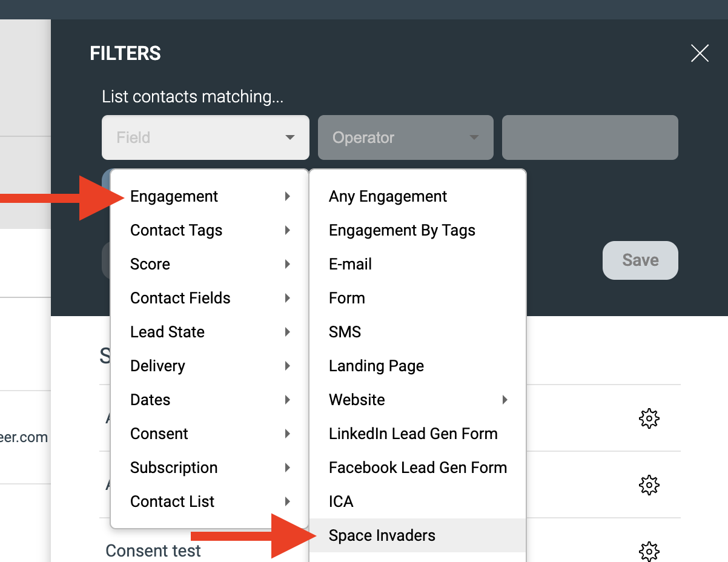The image size is (728, 562).
Task: Select Contact Fields menu item
Action: click(x=210, y=298)
